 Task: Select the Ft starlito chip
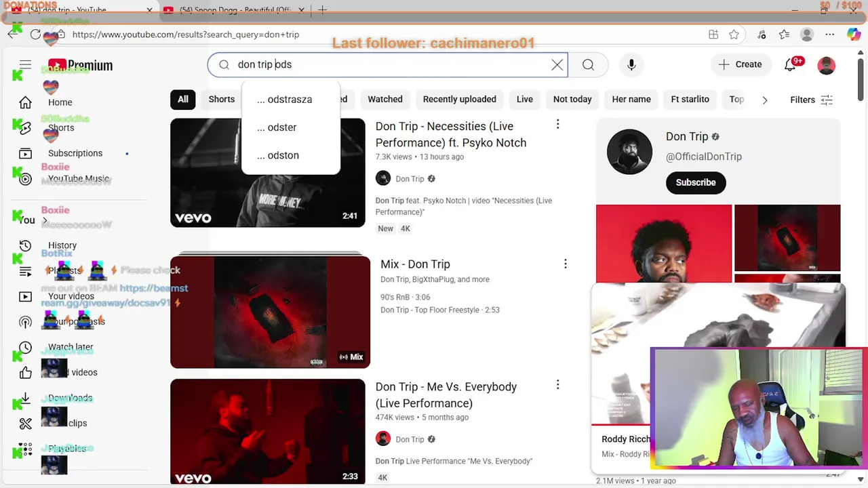point(690,99)
